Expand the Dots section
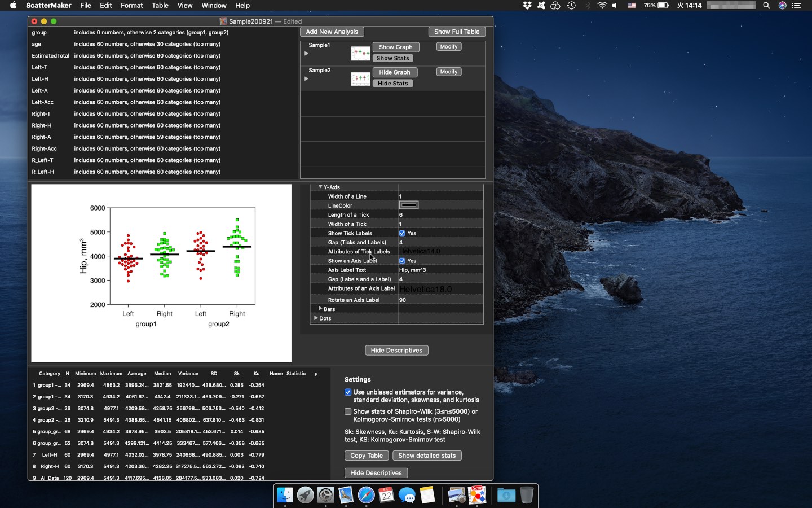The image size is (812, 508). (316, 318)
